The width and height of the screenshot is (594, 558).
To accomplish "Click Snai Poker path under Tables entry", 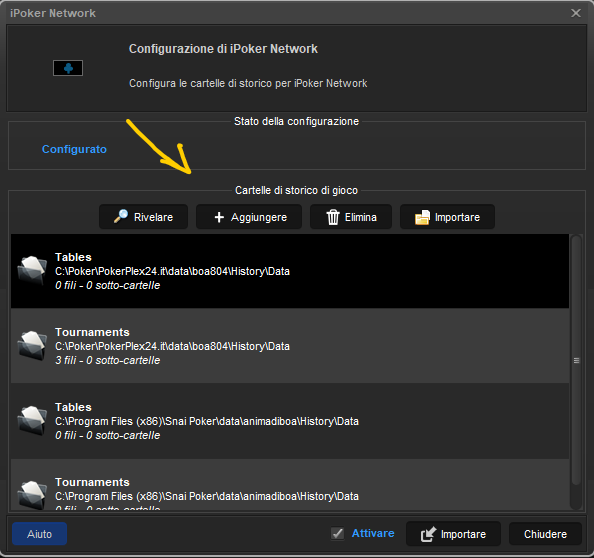I will tap(207, 421).
